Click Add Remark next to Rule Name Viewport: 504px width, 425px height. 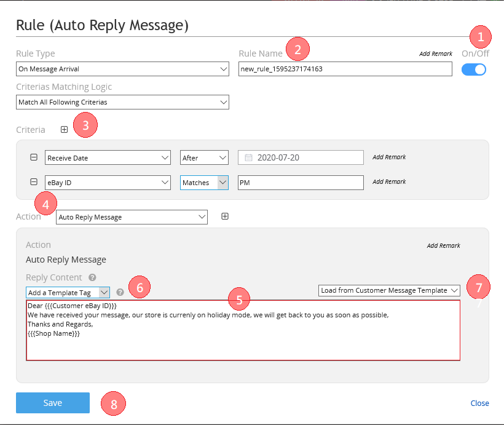[x=436, y=54]
